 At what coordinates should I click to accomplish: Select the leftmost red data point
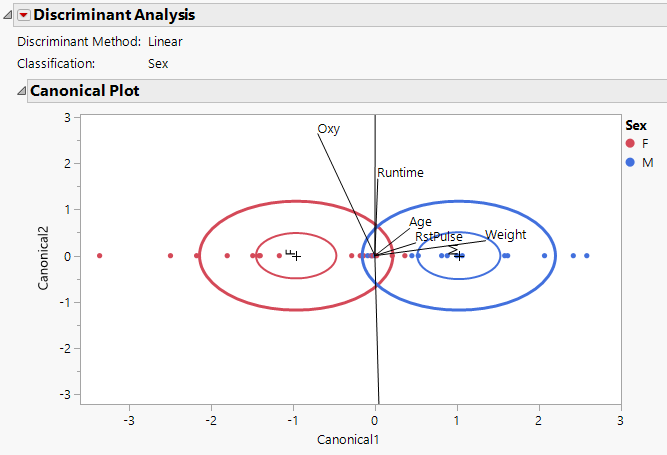(x=100, y=256)
